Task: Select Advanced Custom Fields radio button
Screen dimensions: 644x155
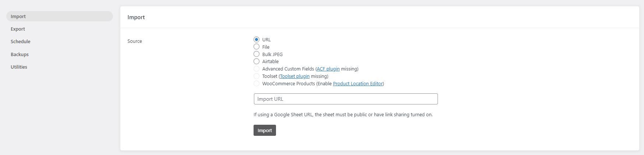Action: [x=256, y=69]
